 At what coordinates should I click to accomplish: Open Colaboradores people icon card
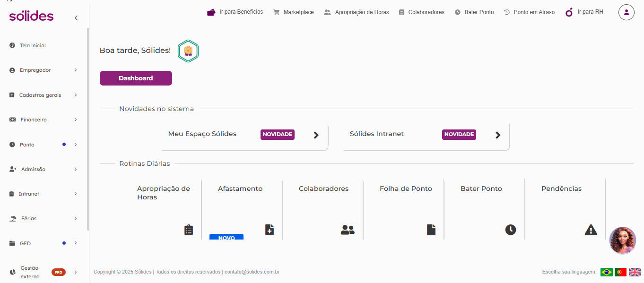pyautogui.click(x=322, y=209)
